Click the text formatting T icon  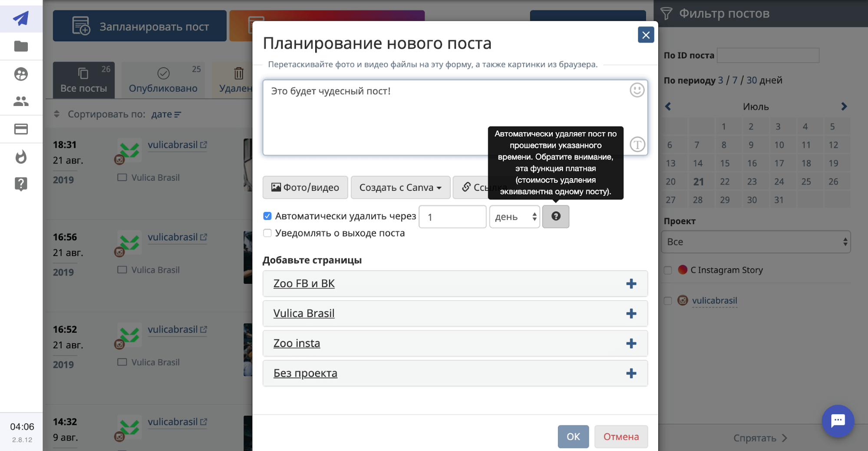(637, 144)
